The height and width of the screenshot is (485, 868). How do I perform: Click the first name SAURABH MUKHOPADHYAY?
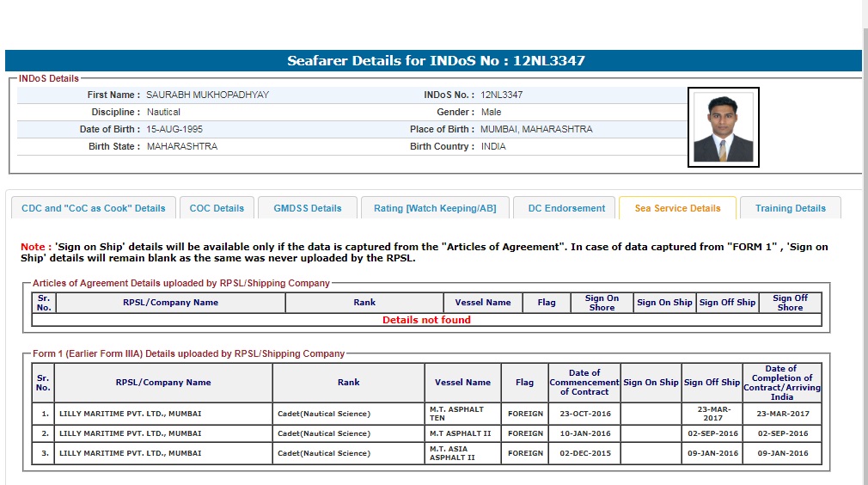pos(207,95)
